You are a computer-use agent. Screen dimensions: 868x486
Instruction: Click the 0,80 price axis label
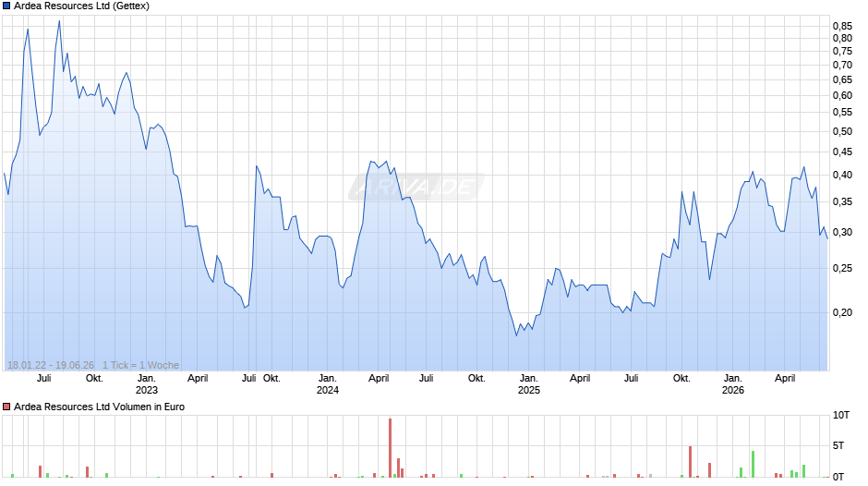842,38
